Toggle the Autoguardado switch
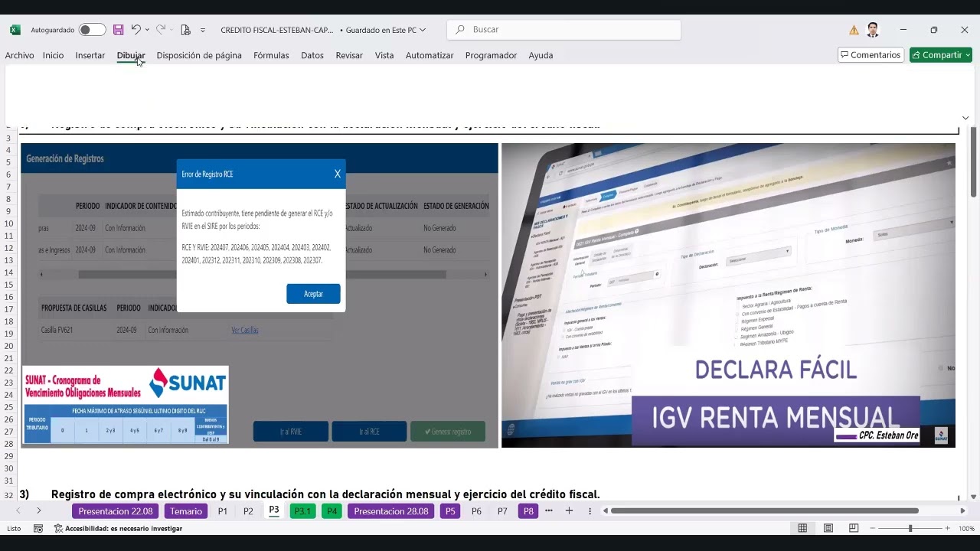The width and height of the screenshot is (980, 551). 92,30
